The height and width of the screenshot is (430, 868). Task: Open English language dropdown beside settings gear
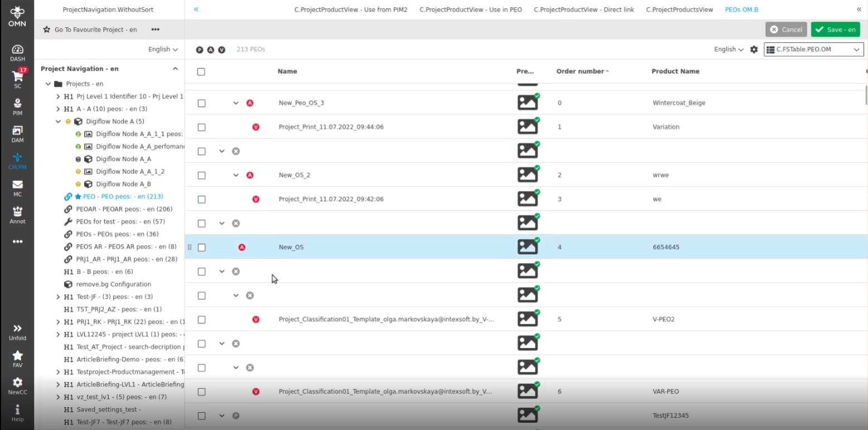coord(729,49)
